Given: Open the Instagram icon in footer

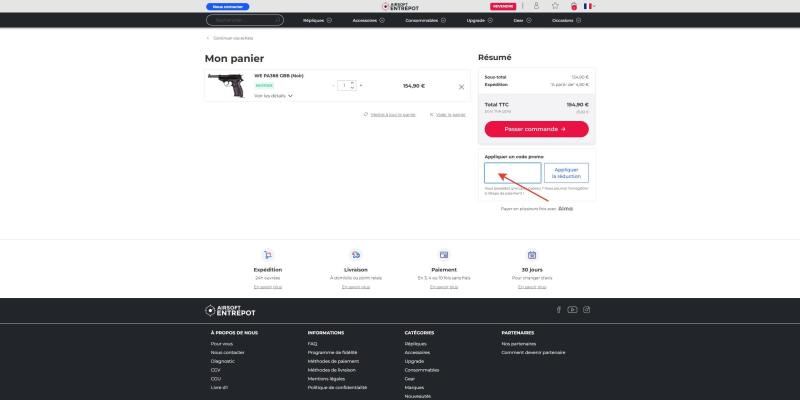Looking at the screenshot, I should click(587, 310).
